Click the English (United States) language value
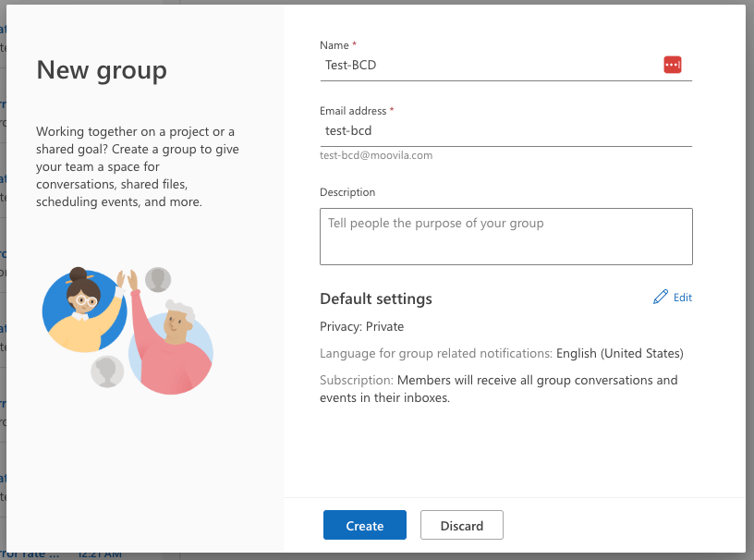This screenshot has height=560, width=754. click(x=619, y=353)
